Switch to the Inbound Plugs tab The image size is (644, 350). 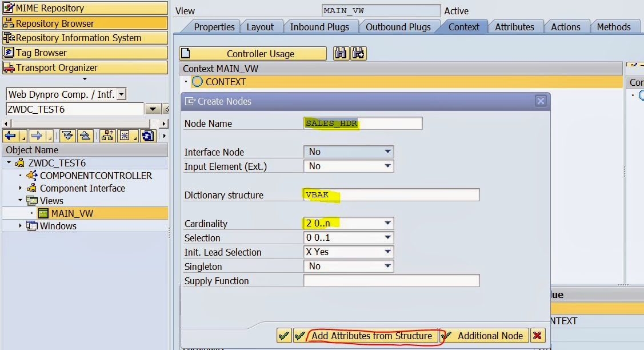click(319, 27)
